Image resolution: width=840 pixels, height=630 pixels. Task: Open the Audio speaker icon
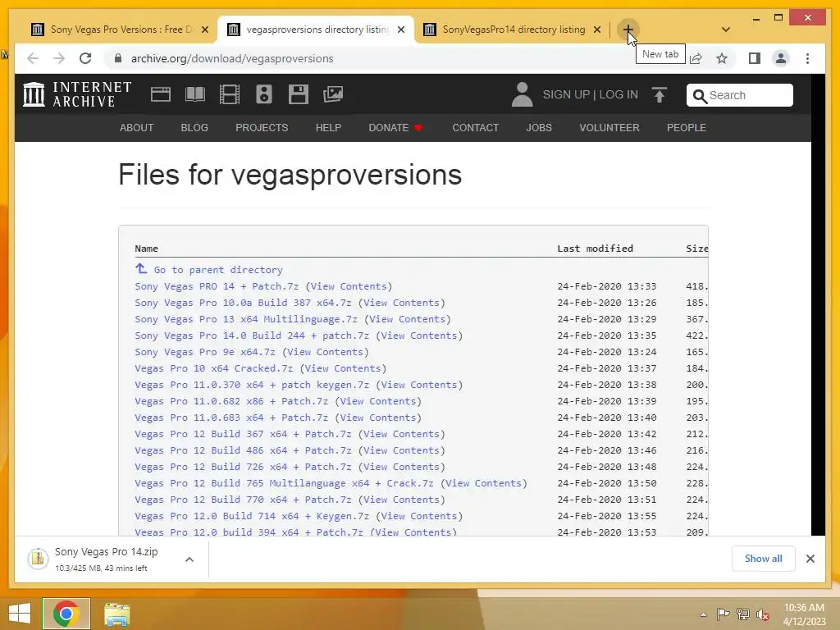coord(263,94)
